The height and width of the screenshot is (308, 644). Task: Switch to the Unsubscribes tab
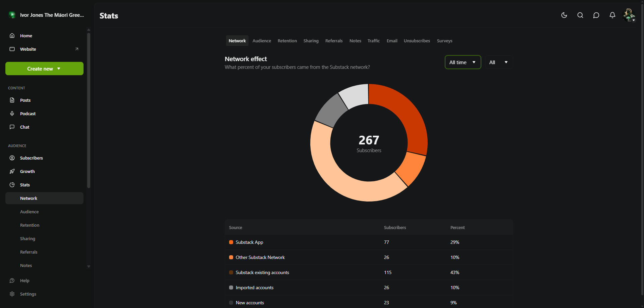coord(417,41)
